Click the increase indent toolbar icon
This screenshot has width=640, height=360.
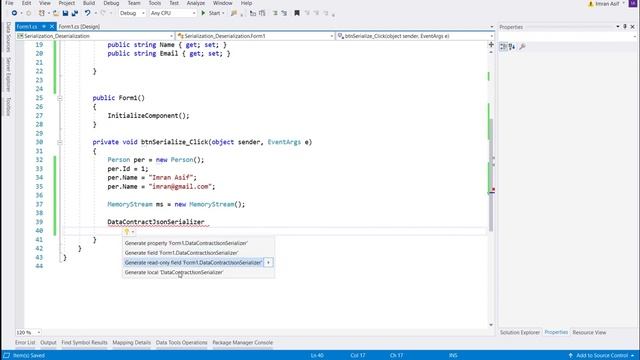tap(262, 13)
